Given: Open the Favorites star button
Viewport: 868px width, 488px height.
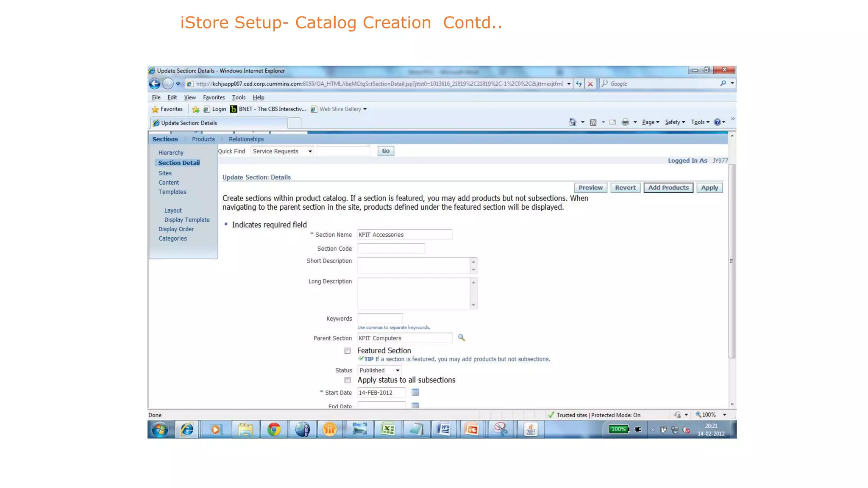Looking at the screenshot, I should (167, 109).
